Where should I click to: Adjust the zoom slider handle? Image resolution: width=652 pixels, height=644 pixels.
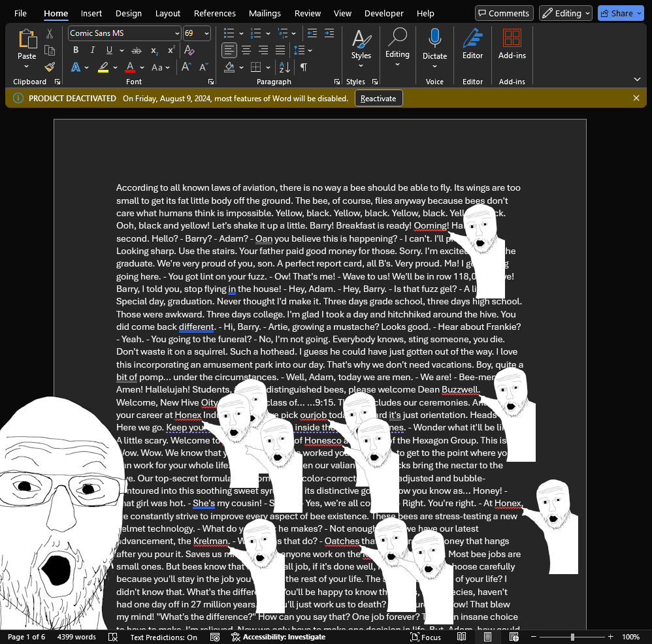572,637
